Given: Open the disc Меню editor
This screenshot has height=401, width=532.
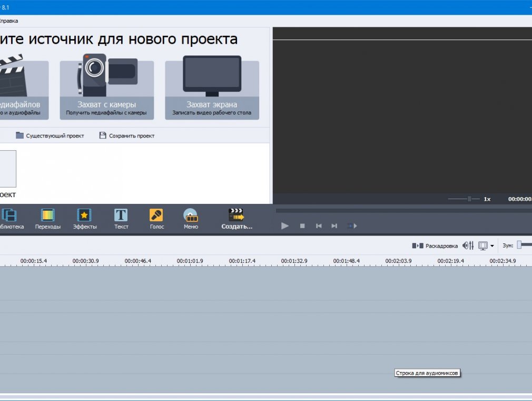Looking at the screenshot, I should tap(191, 219).
